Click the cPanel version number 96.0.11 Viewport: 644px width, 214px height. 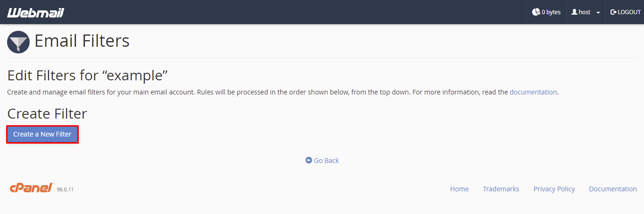pyautogui.click(x=65, y=189)
